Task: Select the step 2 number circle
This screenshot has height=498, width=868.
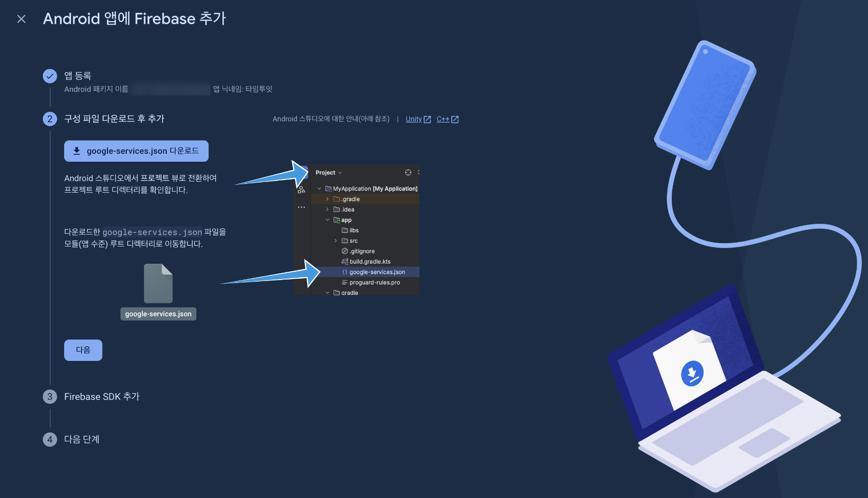Action: click(50, 119)
